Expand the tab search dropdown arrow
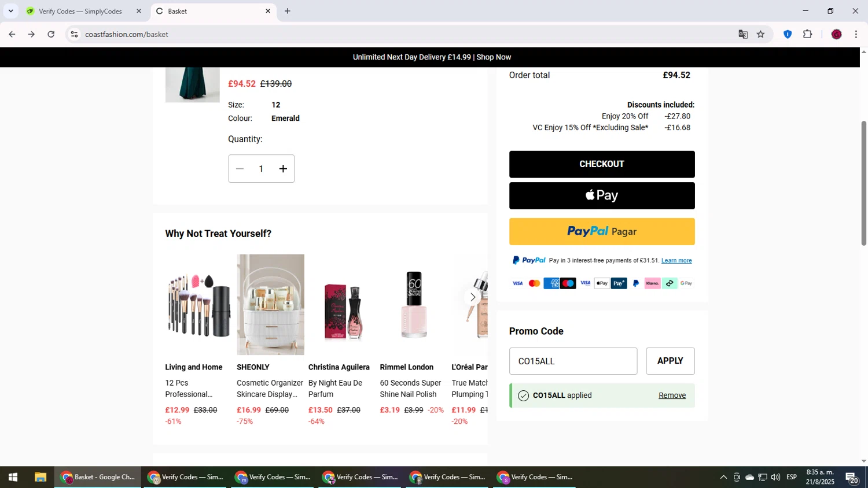The height and width of the screenshot is (488, 868). 10,11
